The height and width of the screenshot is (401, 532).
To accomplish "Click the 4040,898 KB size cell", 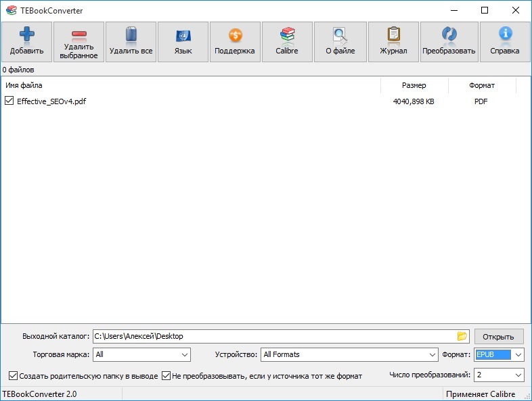I will coord(414,101).
